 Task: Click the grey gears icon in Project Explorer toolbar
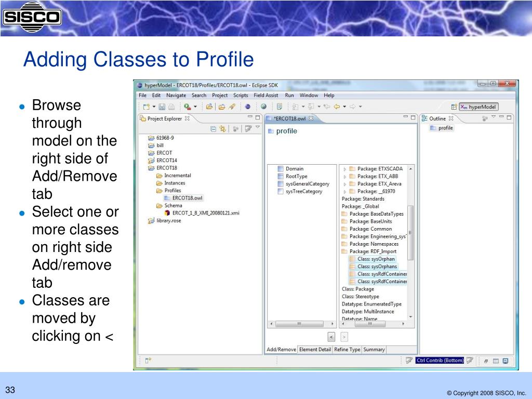coord(235,129)
